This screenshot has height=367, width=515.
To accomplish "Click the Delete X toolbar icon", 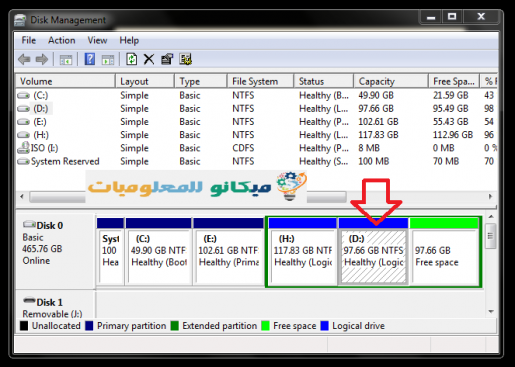I will 149,60.
